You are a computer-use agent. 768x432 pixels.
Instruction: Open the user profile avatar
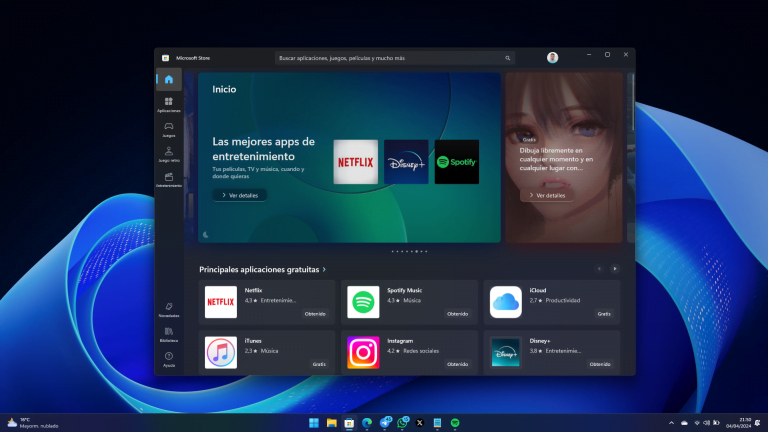tap(552, 57)
